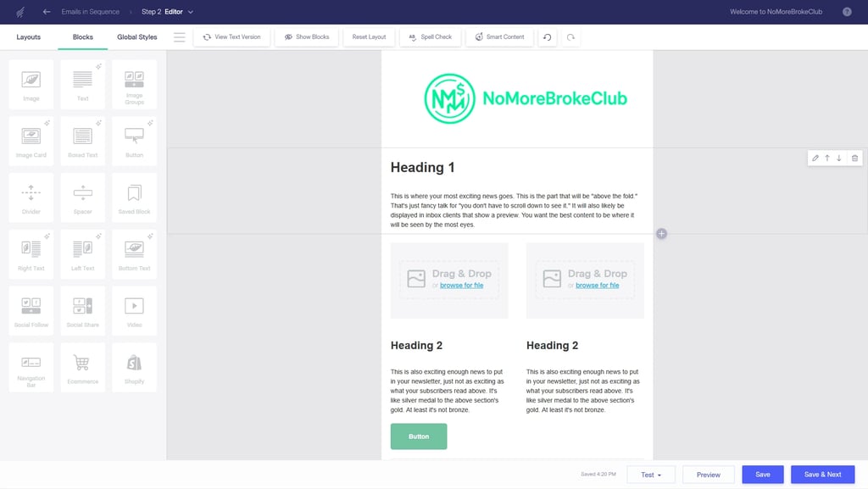The height and width of the screenshot is (489, 868).
Task: Run Spell Check
Action: [x=430, y=37]
